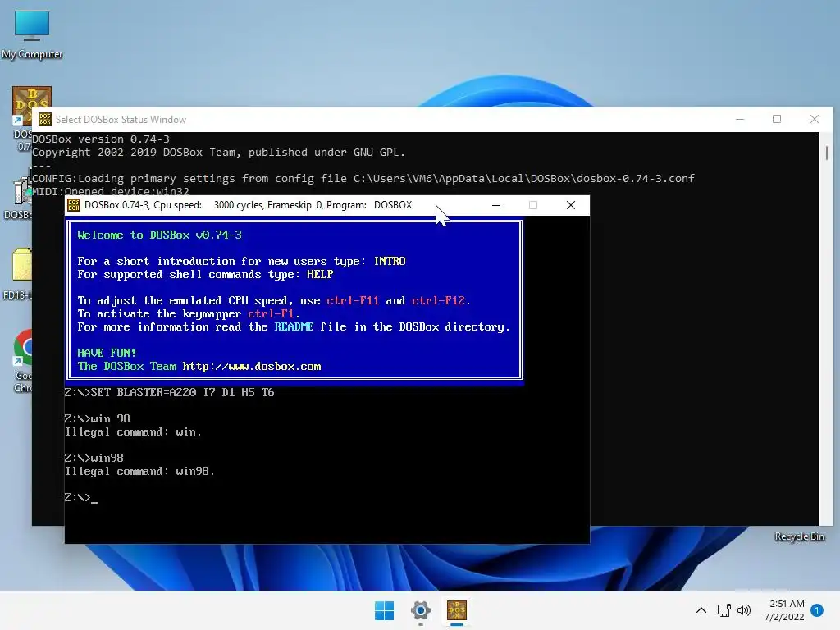Viewport: 840px width, 630px height.
Task: Show hidden system tray icons
Action: (x=701, y=610)
